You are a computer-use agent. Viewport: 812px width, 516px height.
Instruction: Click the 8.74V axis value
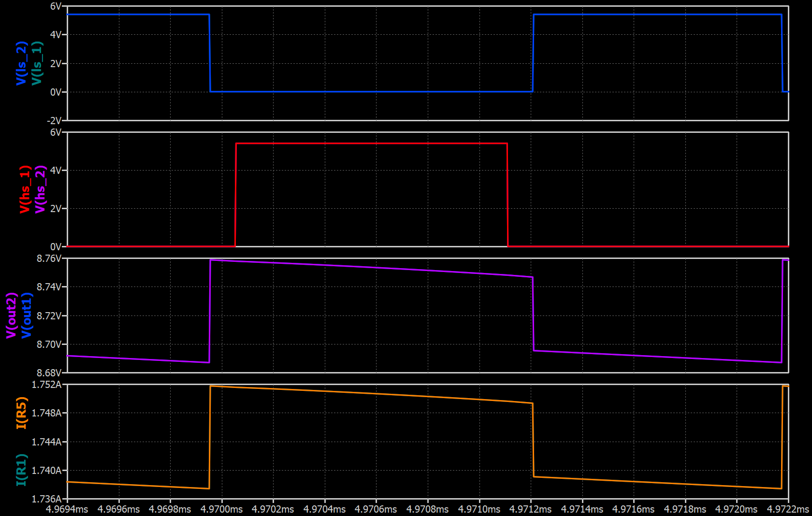click(x=49, y=287)
